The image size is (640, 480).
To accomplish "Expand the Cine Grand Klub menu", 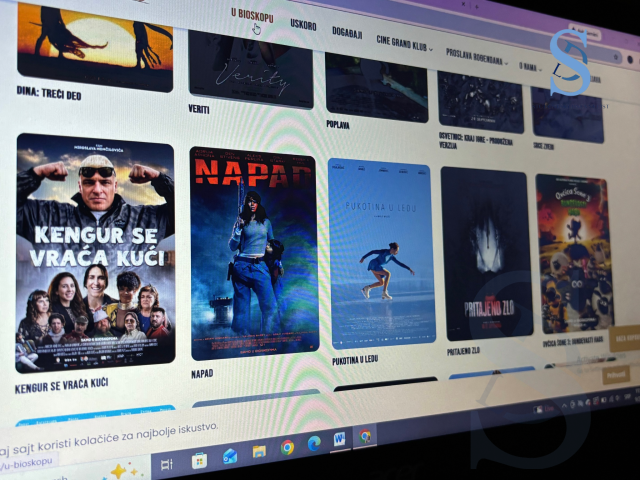I will click(x=404, y=43).
